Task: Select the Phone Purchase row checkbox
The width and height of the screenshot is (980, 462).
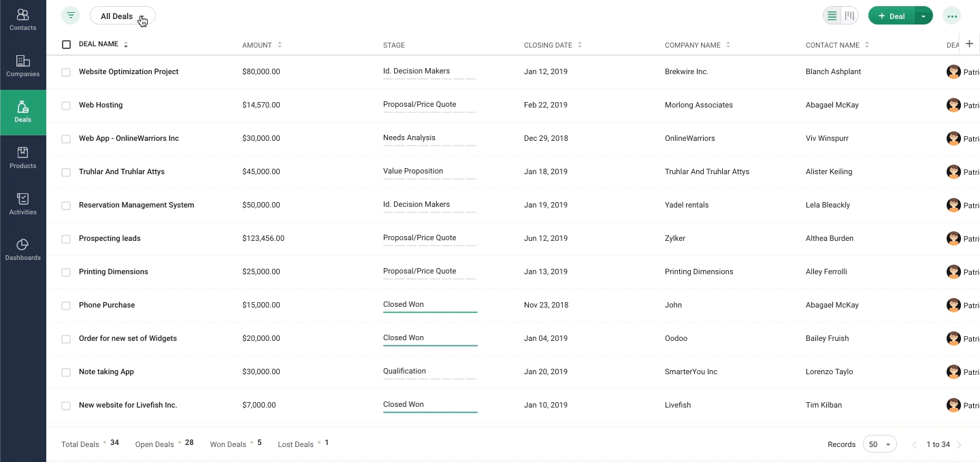Action: [x=66, y=306]
